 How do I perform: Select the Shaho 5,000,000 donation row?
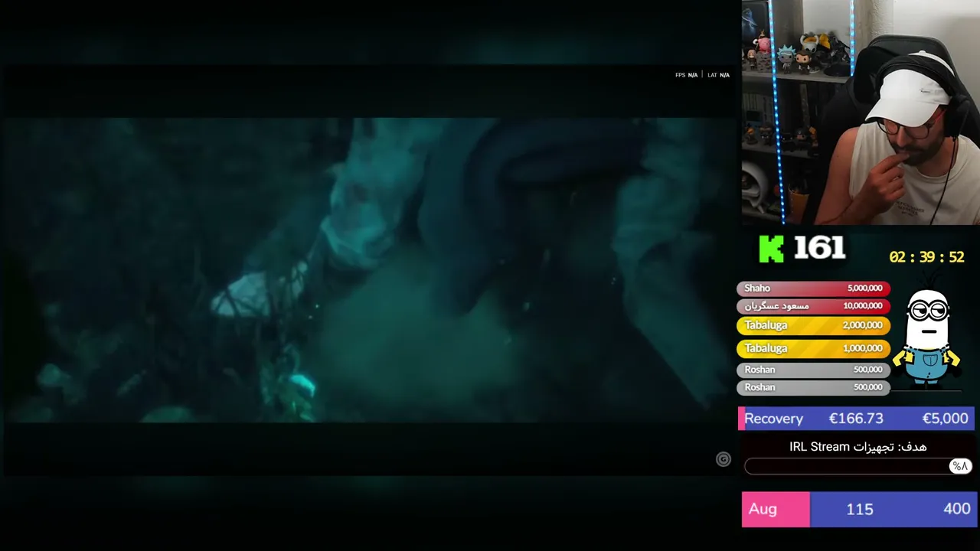coord(813,289)
